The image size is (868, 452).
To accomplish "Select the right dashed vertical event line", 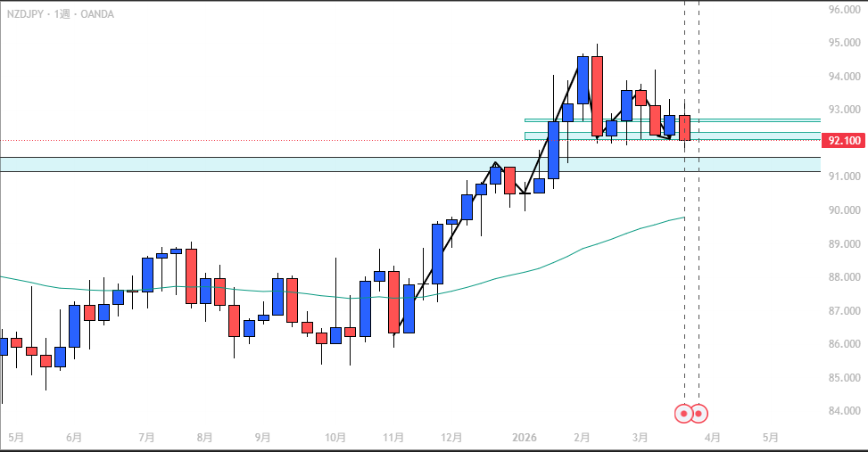I will [x=699, y=267].
